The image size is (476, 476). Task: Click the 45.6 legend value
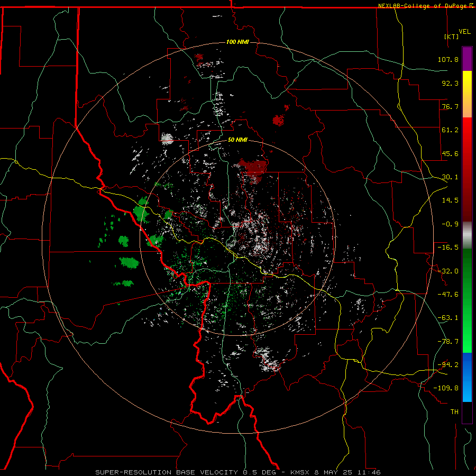[450, 153]
